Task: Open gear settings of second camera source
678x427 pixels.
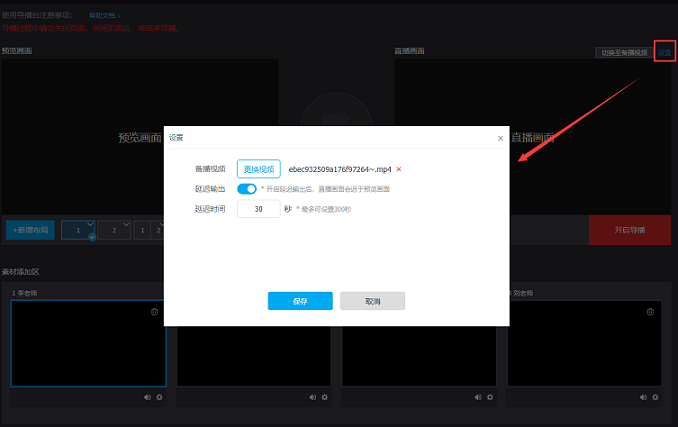Action: pyautogui.click(x=324, y=397)
